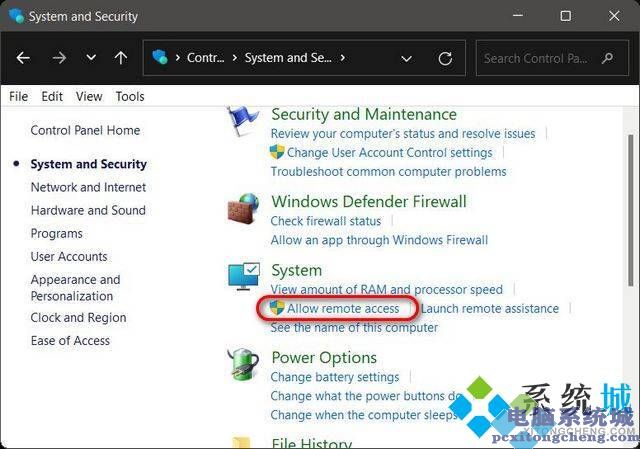The width and height of the screenshot is (640, 449).
Task: Open the Edit menu
Action: coord(52,97)
